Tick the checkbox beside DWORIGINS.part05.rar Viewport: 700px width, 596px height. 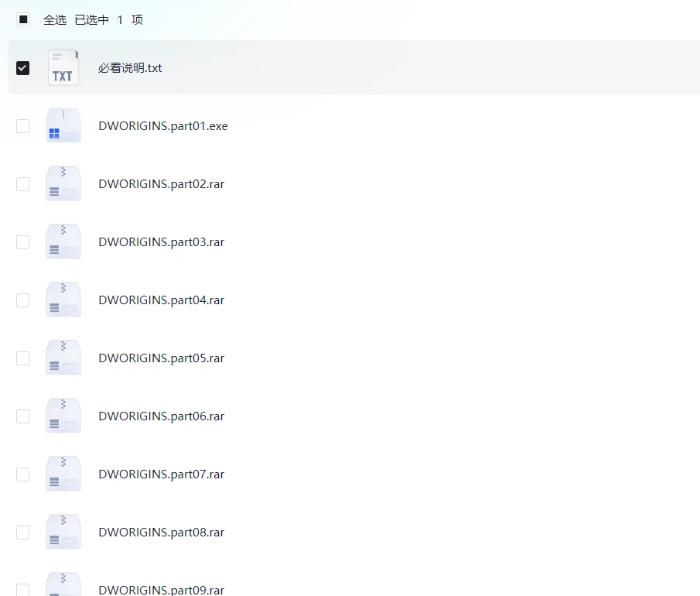pyautogui.click(x=23, y=358)
